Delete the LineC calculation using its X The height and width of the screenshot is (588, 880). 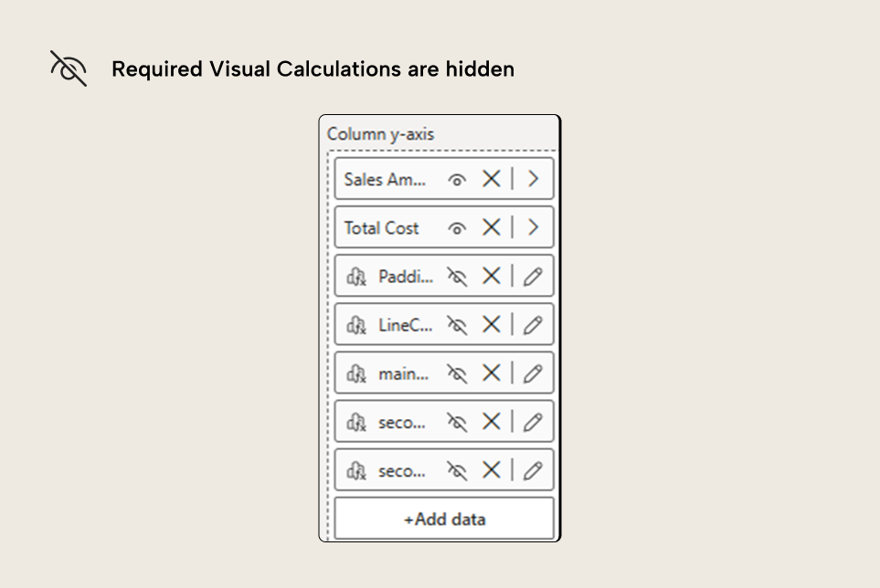[x=491, y=324]
